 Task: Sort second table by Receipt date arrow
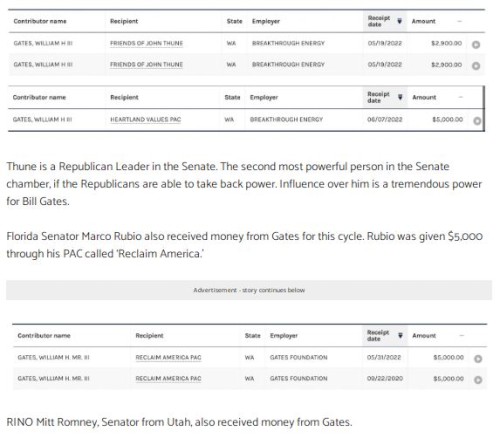[400, 97]
